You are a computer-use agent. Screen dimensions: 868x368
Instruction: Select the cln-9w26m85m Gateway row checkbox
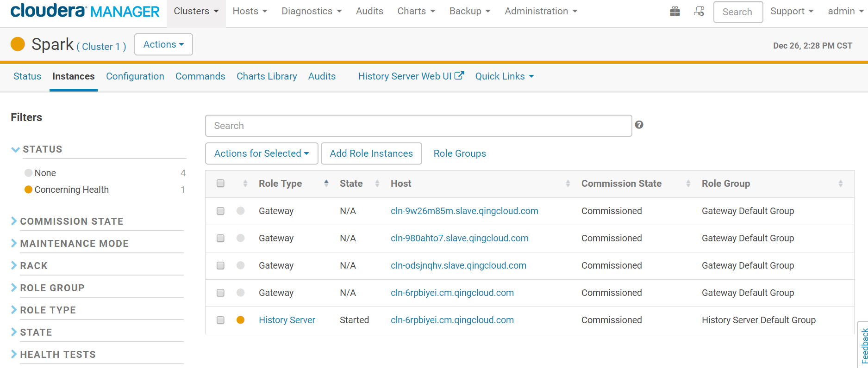(x=220, y=211)
